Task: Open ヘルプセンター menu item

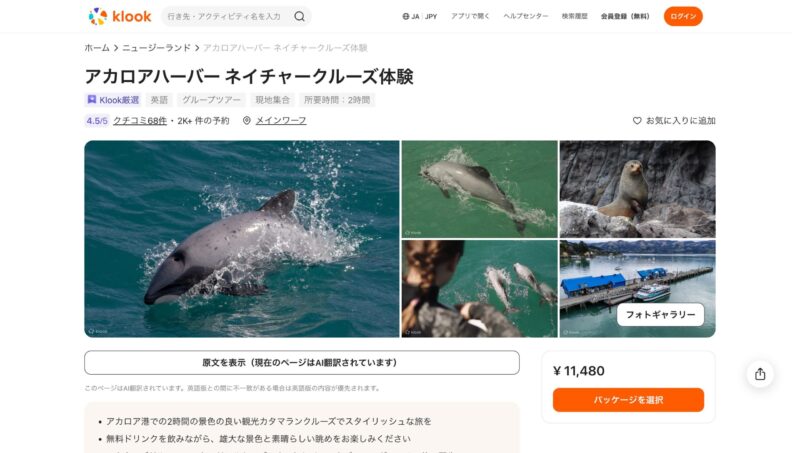Action: (x=526, y=16)
